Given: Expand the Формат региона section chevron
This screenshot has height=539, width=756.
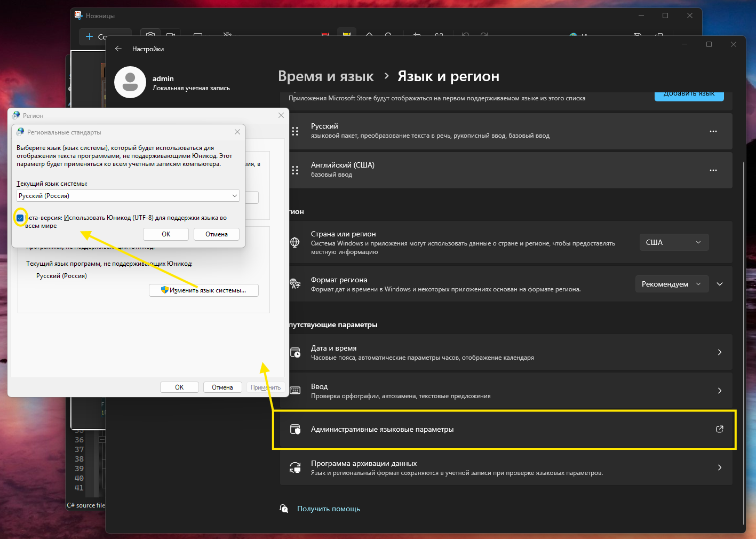Looking at the screenshot, I should tap(720, 284).
